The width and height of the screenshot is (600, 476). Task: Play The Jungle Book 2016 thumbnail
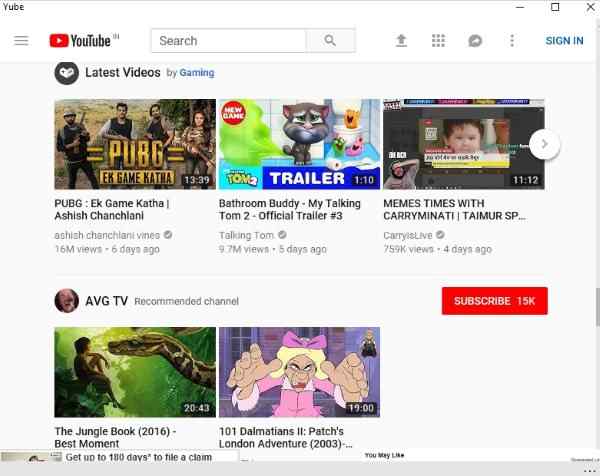135,372
